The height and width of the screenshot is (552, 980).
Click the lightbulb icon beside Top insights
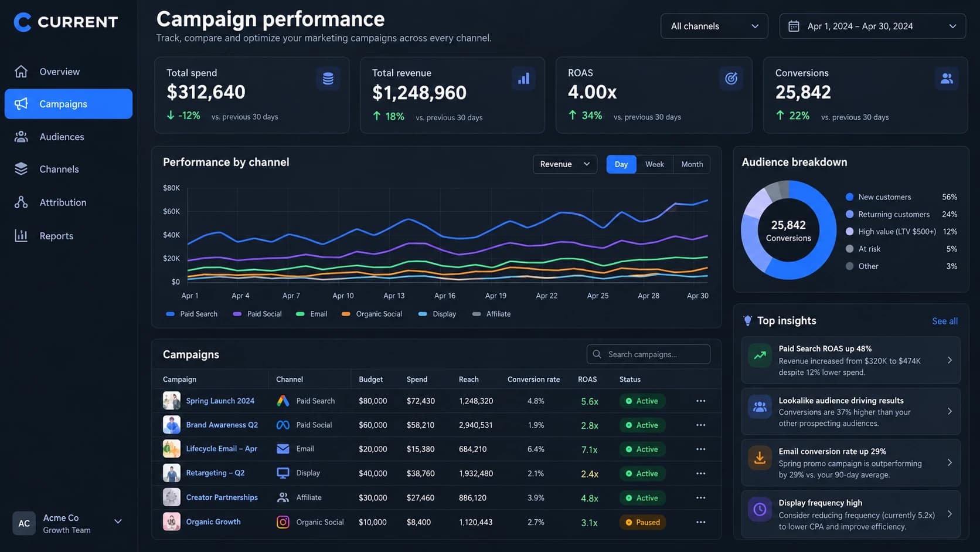pos(747,321)
